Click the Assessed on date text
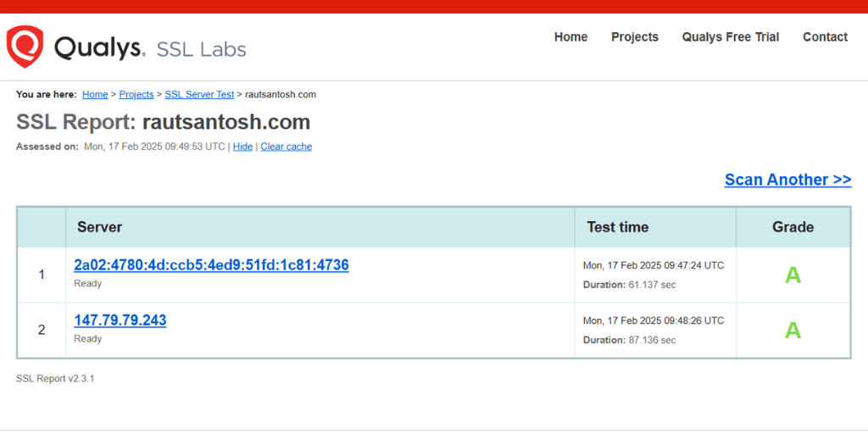The width and height of the screenshot is (868, 434). click(154, 147)
